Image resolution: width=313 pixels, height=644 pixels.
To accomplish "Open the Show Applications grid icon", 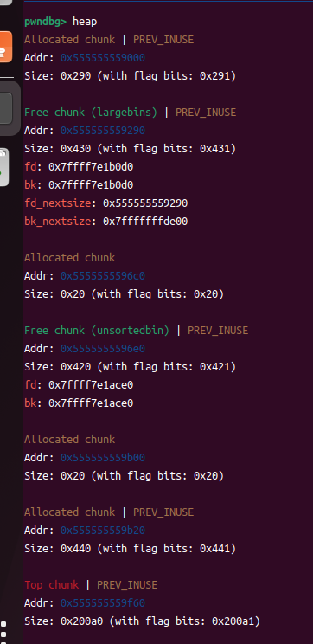I will 3,634.
